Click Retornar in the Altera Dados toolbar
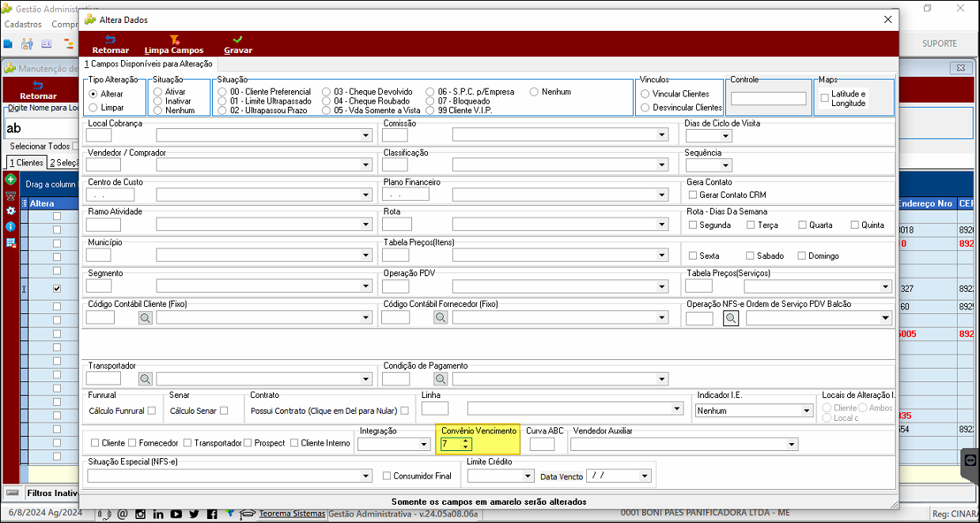The image size is (980, 523). pos(110,44)
